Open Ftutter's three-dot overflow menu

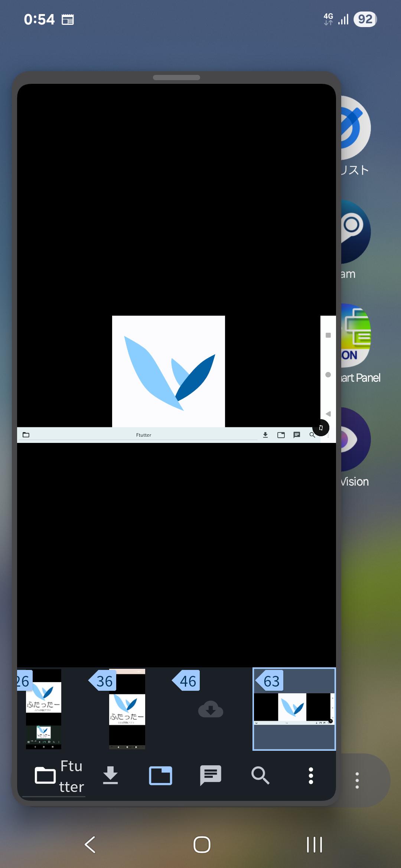click(x=311, y=775)
